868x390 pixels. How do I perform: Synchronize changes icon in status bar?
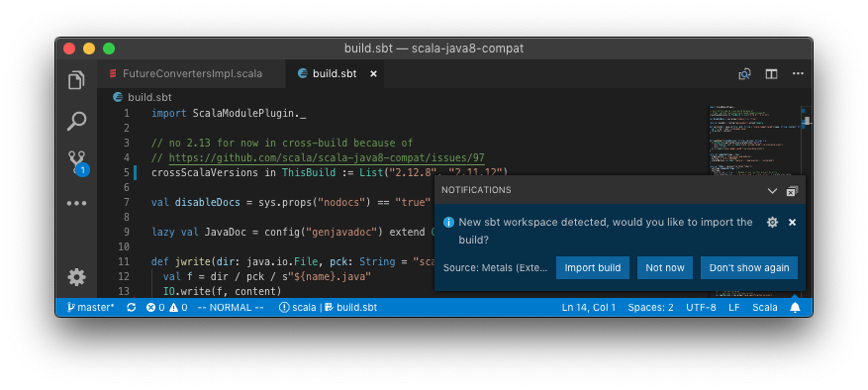coord(132,308)
